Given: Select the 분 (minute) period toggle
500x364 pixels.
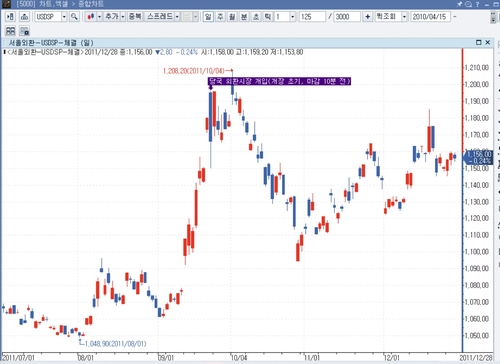Looking at the screenshot, I should click(x=244, y=17).
